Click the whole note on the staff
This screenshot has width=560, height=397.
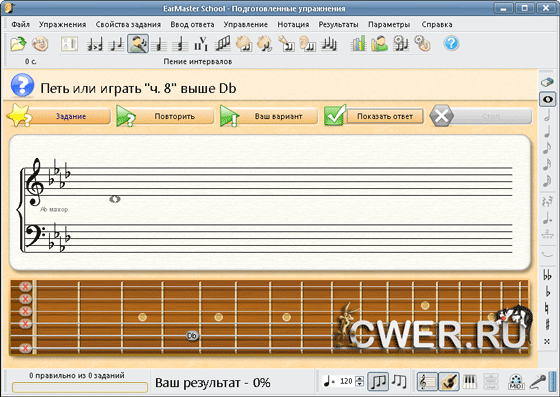pos(115,200)
